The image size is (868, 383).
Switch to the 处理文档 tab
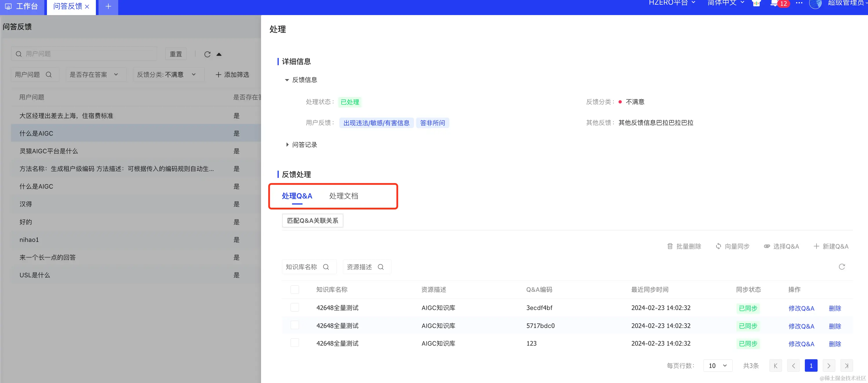[343, 196]
